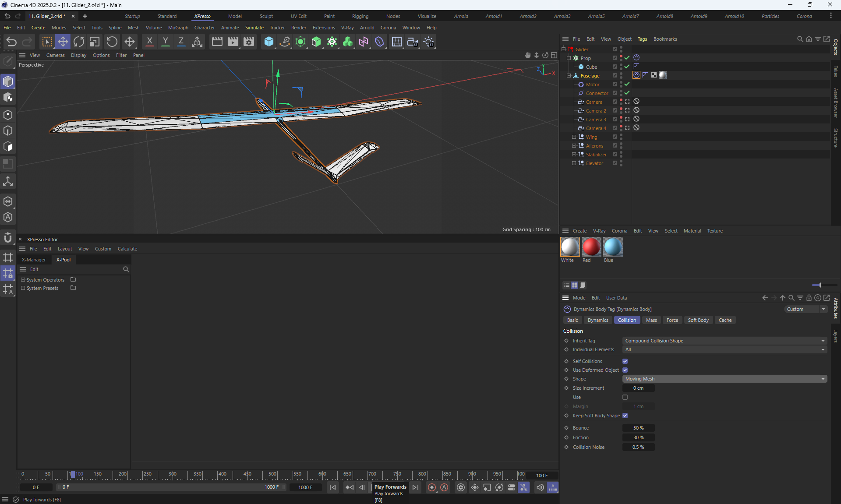Screen dimensions: 841x504
Task: Click the Bounce percentage field
Action: click(x=638, y=428)
